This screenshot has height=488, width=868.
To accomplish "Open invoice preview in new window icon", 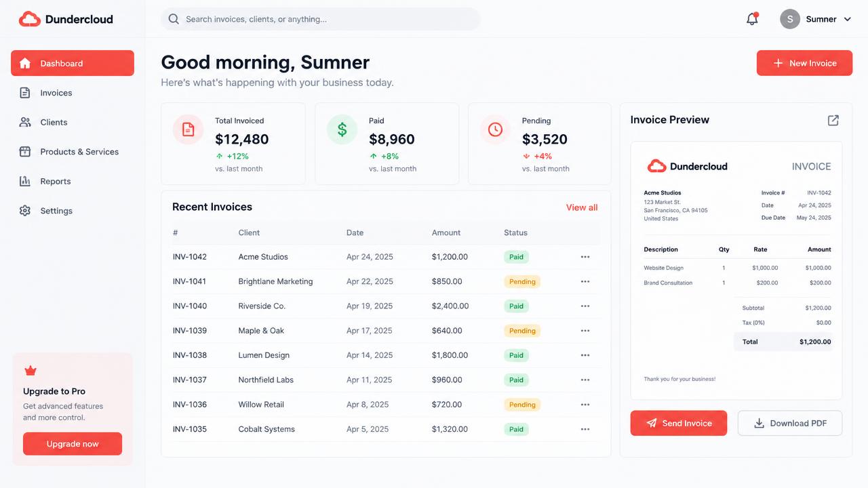I will click(x=833, y=120).
